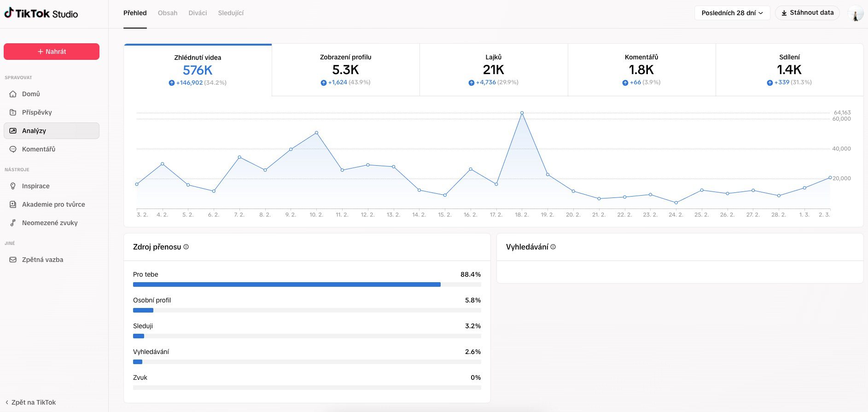Screen dimensions: 868x412
Task: Select the Lajků metric card
Action: [493, 70]
